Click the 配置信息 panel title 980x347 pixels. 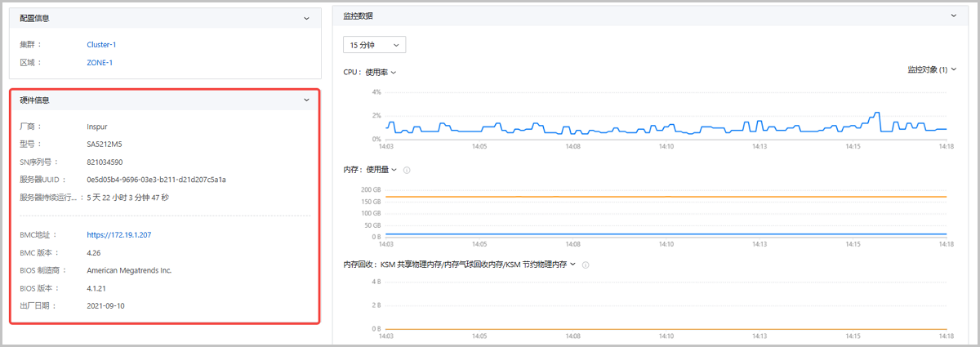(34, 18)
